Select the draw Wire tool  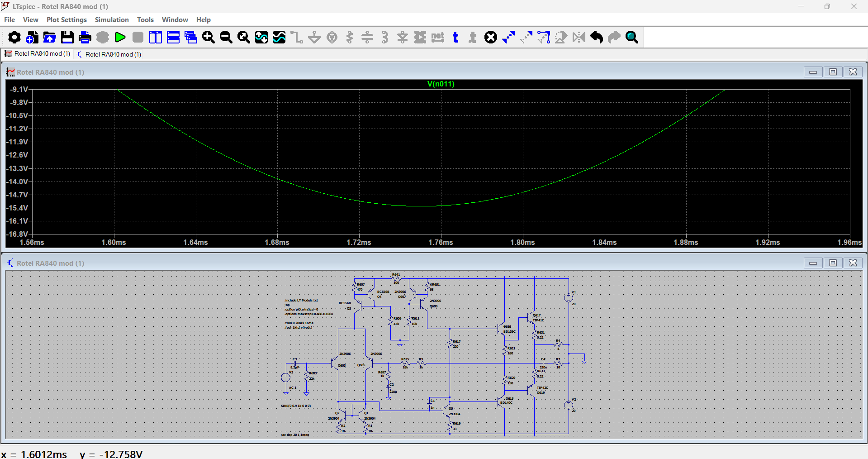click(296, 37)
